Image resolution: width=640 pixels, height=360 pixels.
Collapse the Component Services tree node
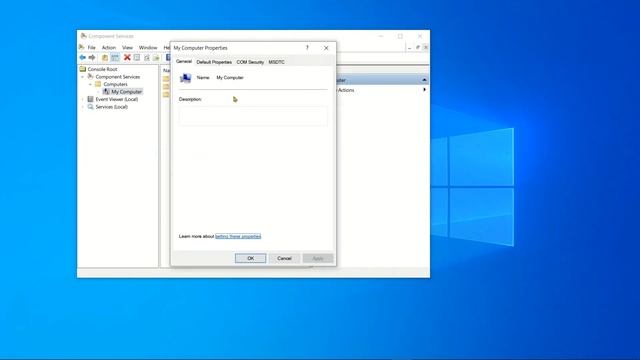(x=83, y=77)
